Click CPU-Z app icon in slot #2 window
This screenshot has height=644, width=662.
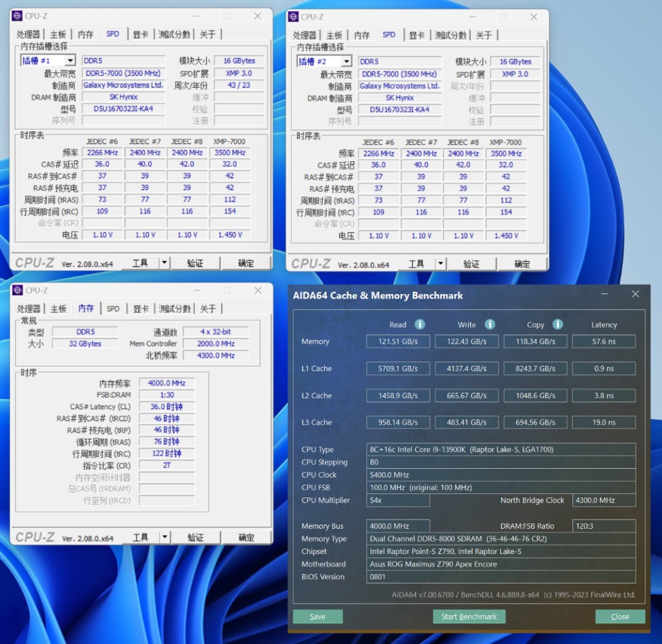point(294,17)
